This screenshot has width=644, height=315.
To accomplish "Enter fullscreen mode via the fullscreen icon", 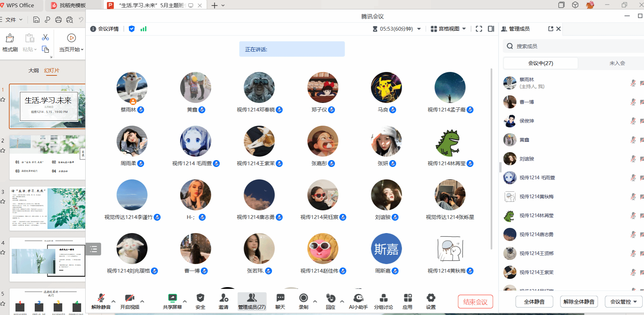I will [479, 29].
